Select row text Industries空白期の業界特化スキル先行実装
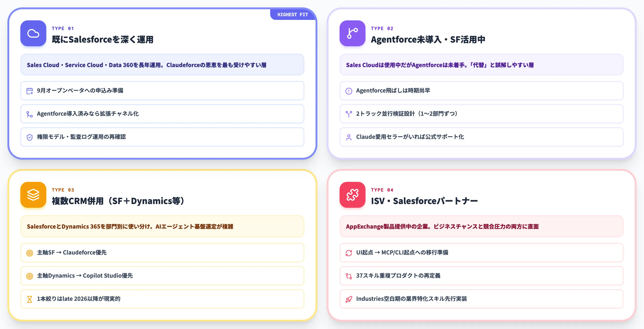The height and width of the screenshot is (329, 644). [x=412, y=299]
